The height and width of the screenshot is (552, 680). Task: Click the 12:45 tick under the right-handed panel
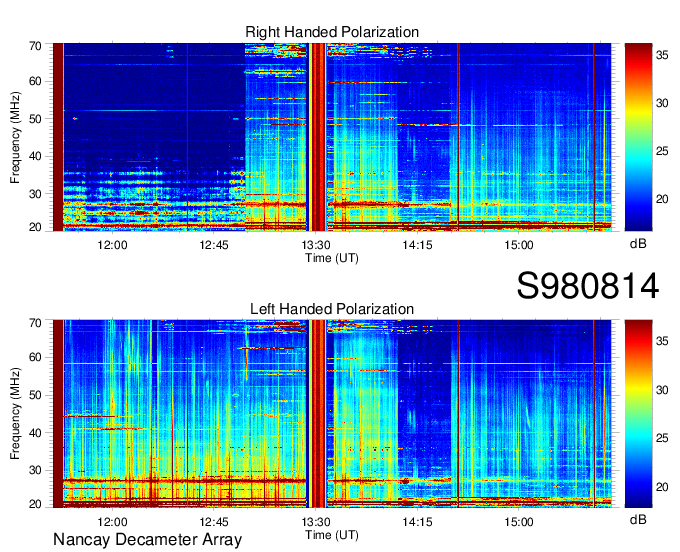(x=214, y=245)
